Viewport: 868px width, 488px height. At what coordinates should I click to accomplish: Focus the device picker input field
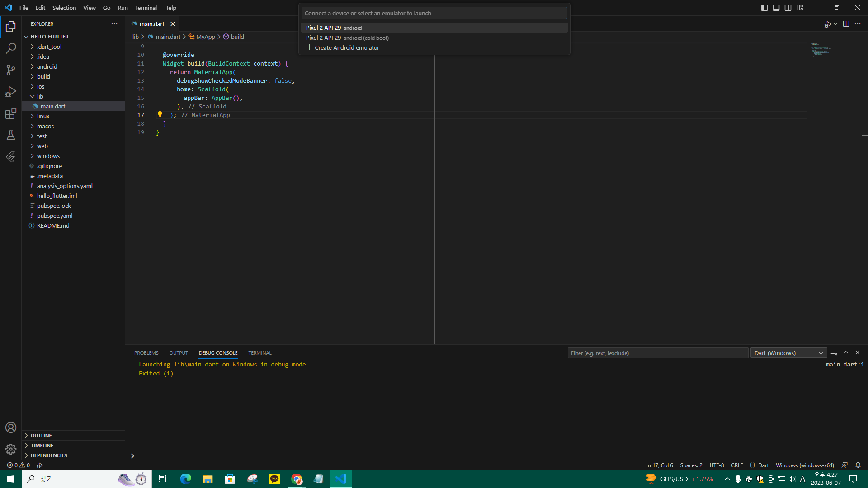coord(434,13)
